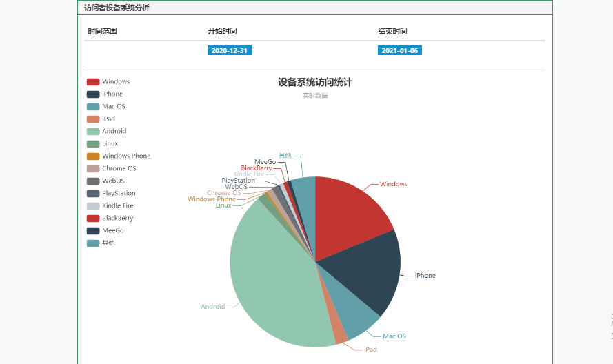Click the 其他 legend icon
The image size is (613, 364).
click(x=93, y=243)
